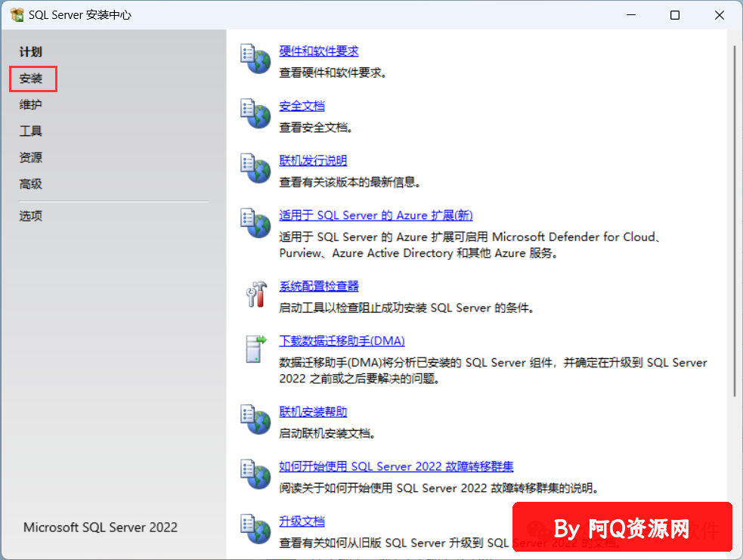Click the tools icon beside 系统配置检查器
This screenshot has height=560, width=743.
click(x=256, y=294)
